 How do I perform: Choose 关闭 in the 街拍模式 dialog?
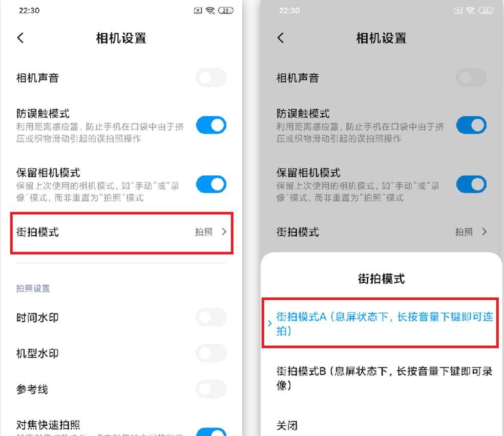(x=381, y=425)
